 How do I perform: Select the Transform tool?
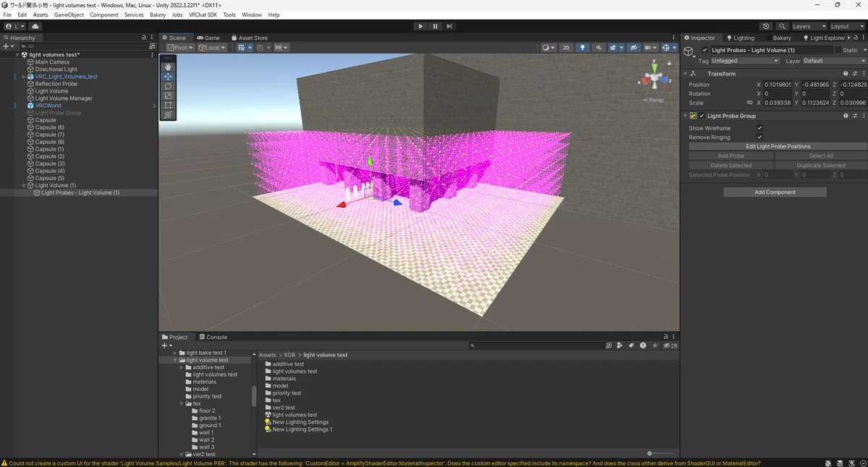pos(168,114)
